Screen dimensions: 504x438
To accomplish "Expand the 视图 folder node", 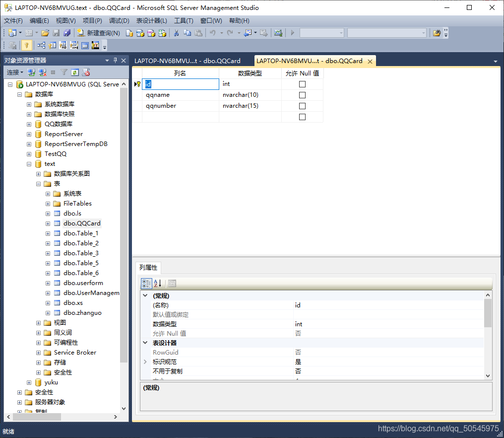I will click(x=38, y=323).
